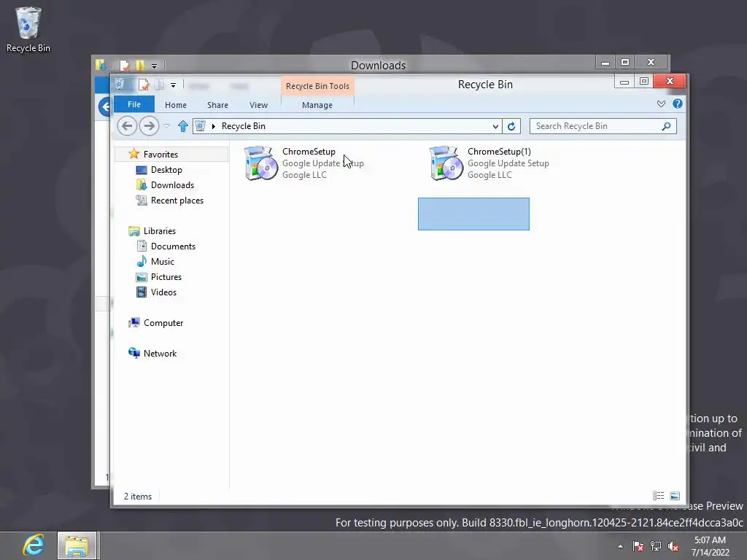This screenshot has height=560, width=747.
Task: Open the File menu tab
Action: pos(134,104)
